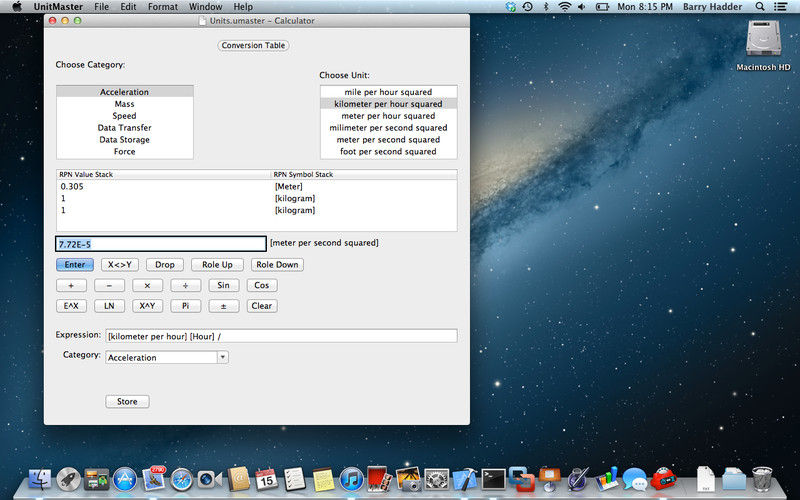Viewport: 800px width, 500px height.
Task: Open Time Machine menu bar icon
Action: point(528,7)
